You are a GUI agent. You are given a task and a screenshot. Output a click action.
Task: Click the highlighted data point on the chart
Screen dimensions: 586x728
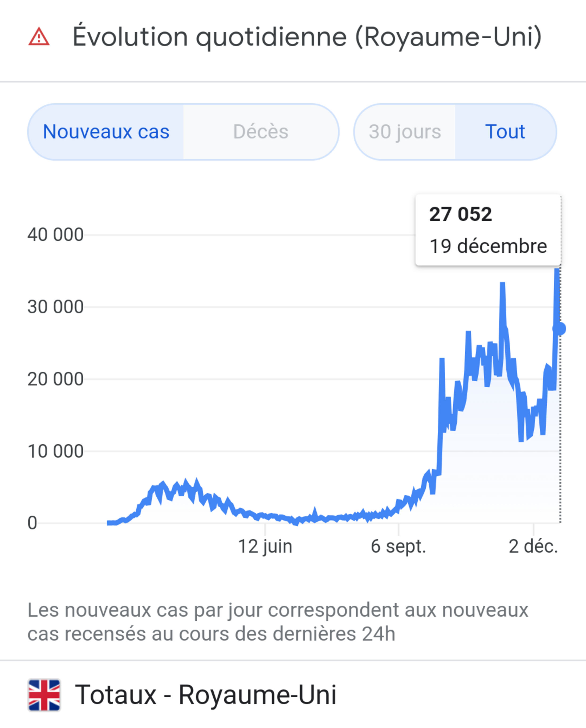click(560, 329)
